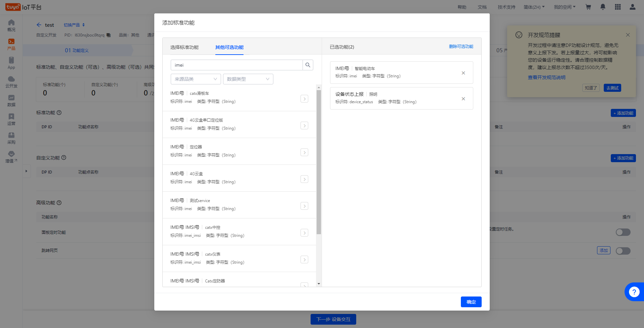Screen dimensions: 644x328
Task: Click help icon beside 自定义功能 heading
Action: point(64,157)
